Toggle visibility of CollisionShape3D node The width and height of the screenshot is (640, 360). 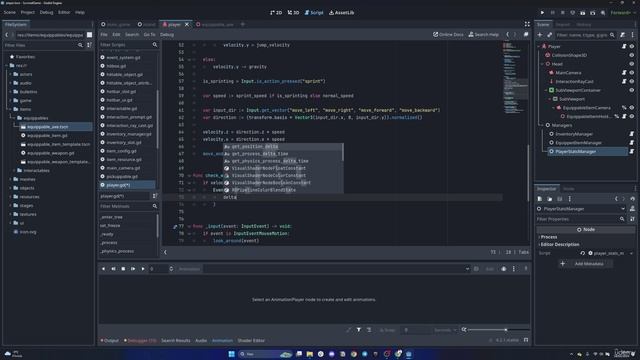pyautogui.click(x=632, y=55)
